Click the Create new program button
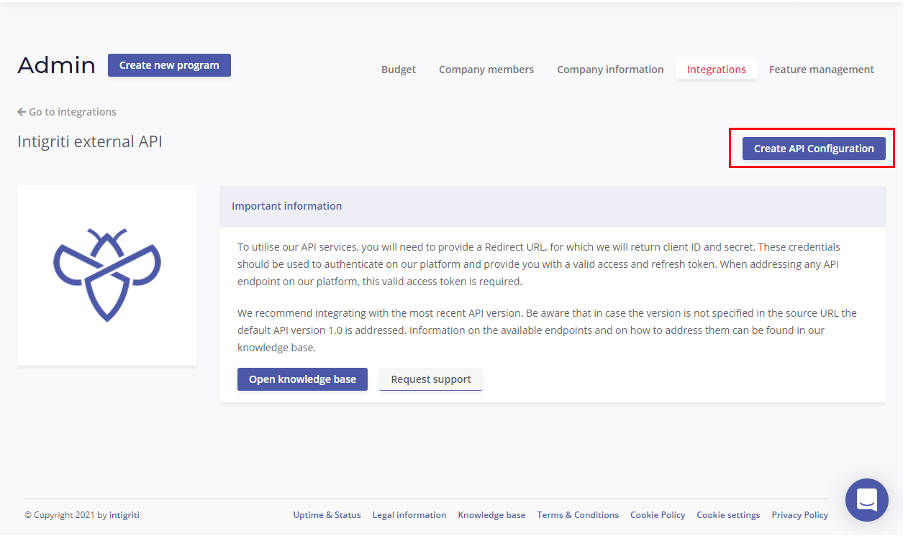The image size is (904, 536). pos(169,65)
